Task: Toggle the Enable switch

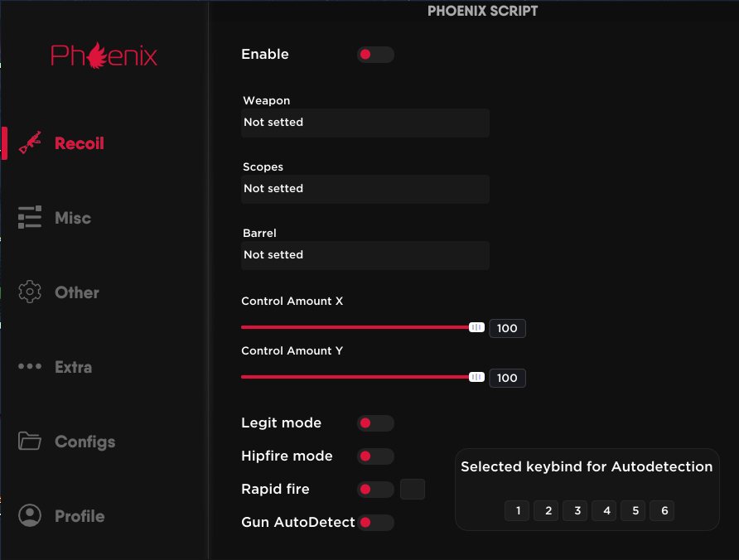Action: coord(375,55)
